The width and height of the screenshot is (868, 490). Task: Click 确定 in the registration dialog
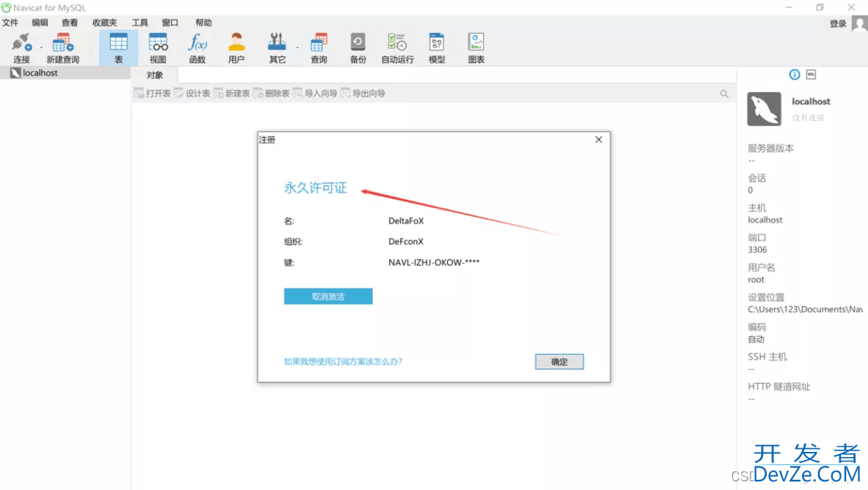pyautogui.click(x=559, y=362)
